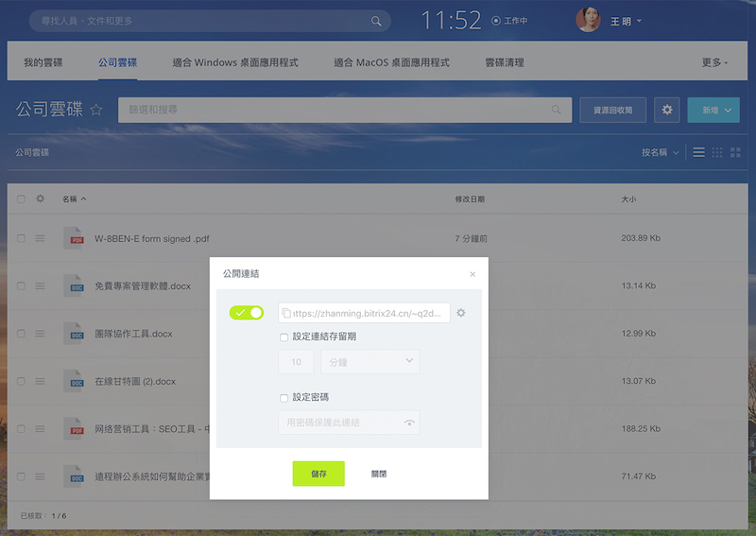Image resolution: width=756 pixels, height=536 pixels.
Task: Open row menu for 在線甘特圖 (2).docx
Action: 40,381
